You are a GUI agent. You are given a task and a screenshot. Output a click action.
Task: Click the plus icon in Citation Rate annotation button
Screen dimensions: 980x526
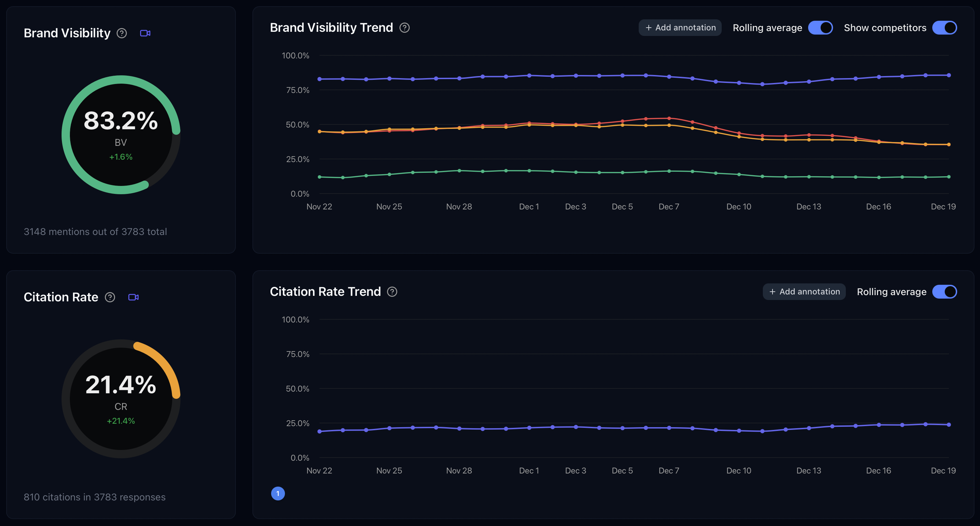pos(772,292)
